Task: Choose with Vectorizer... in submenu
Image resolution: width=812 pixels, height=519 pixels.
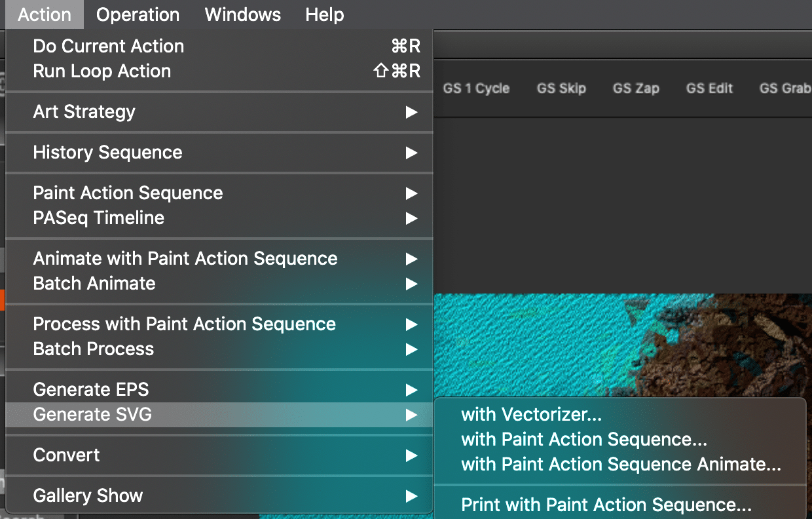Action: click(619, 415)
